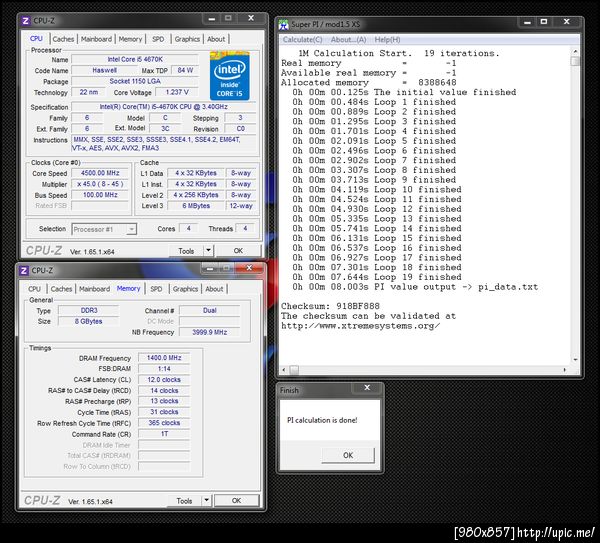The image size is (600, 543).
Task: Click the Core Voltage value 1.237 V
Action: pos(177,92)
